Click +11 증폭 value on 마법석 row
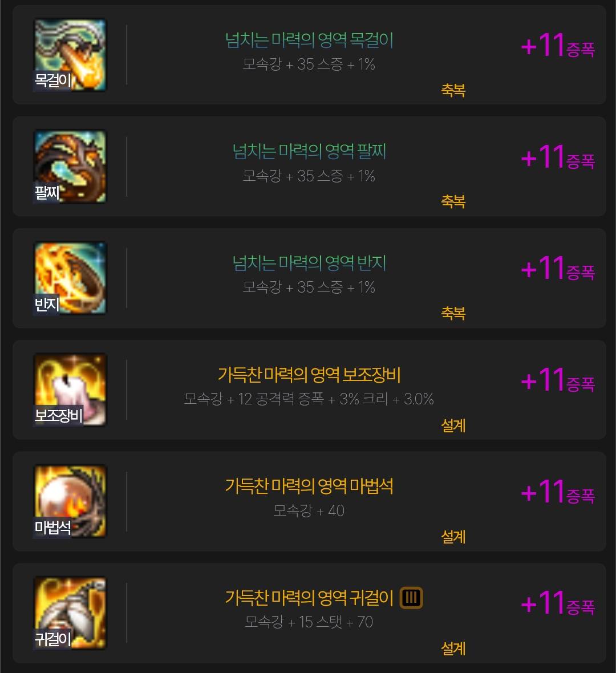 pyautogui.click(x=558, y=492)
